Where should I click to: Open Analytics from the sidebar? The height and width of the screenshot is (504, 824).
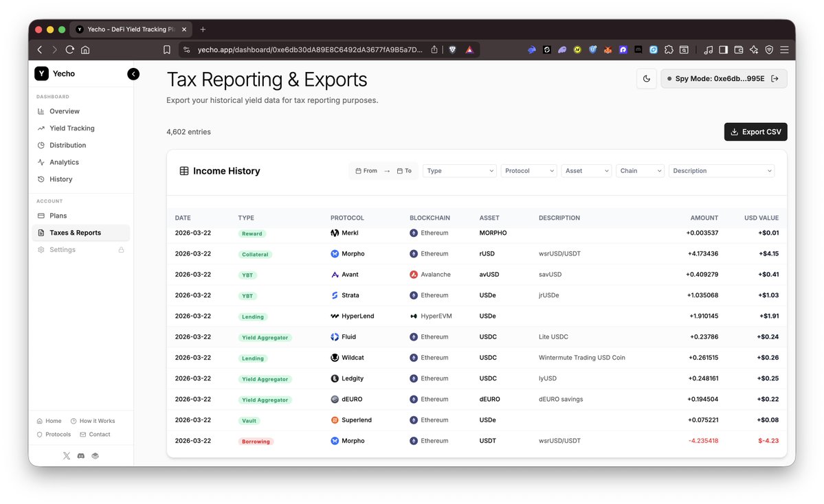[x=81, y=162]
